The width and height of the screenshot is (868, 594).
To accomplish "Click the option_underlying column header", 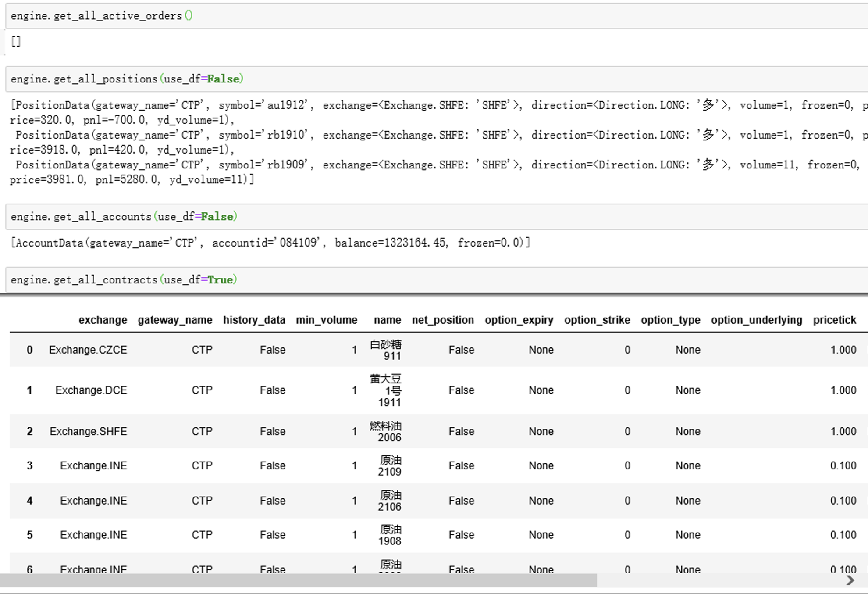I will click(x=756, y=320).
